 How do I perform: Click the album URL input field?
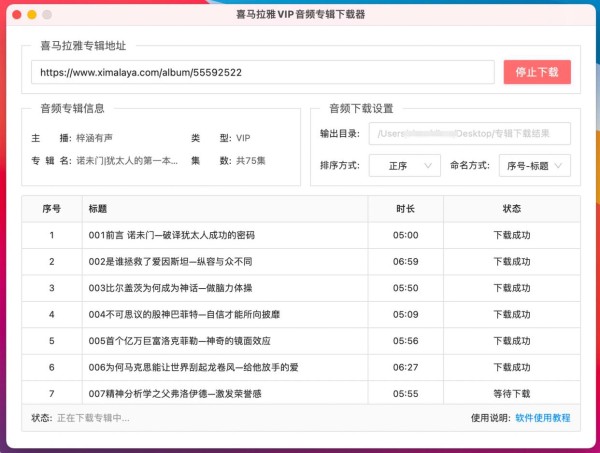tap(262, 73)
